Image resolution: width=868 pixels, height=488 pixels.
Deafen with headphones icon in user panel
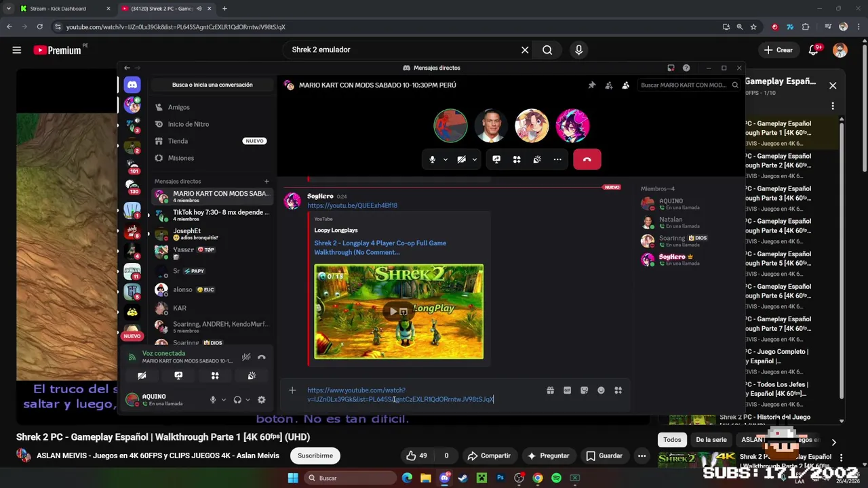tap(237, 400)
